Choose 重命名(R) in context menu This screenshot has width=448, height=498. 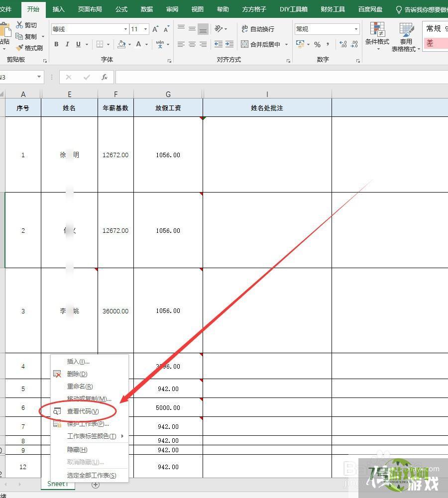[x=90, y=386]
